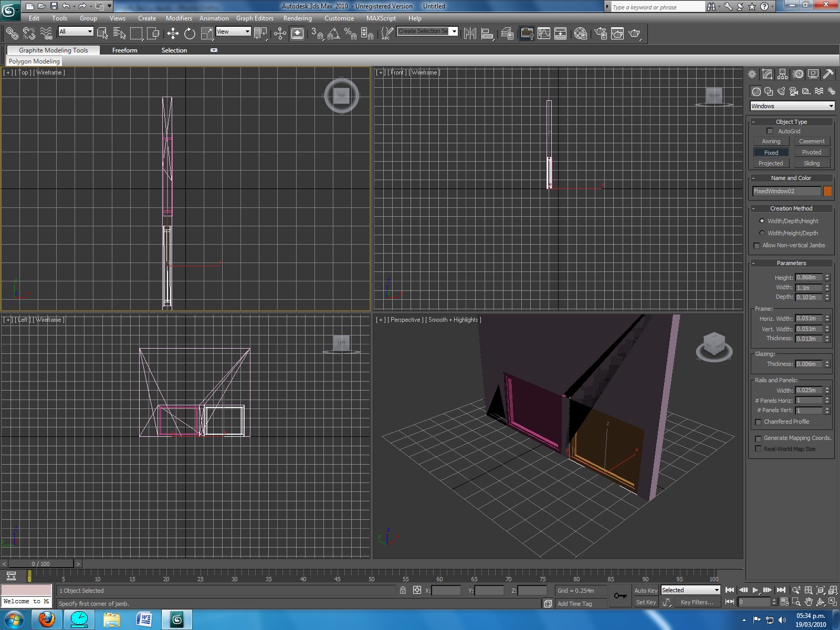Toggle the Auto Key button

click(x=646, y=591)
